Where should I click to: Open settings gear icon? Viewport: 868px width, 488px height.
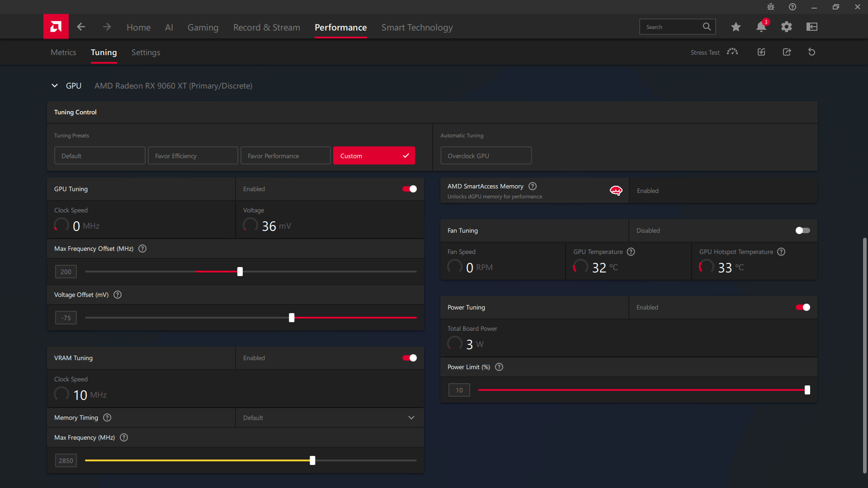[x=786, y=27]
